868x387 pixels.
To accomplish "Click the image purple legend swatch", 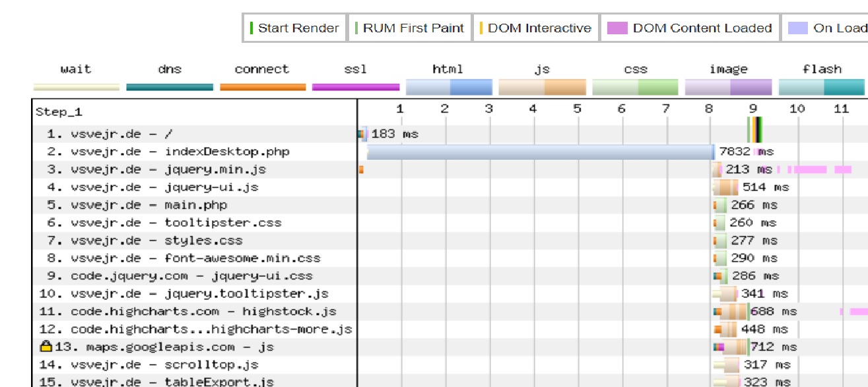I will click(728, 87).
